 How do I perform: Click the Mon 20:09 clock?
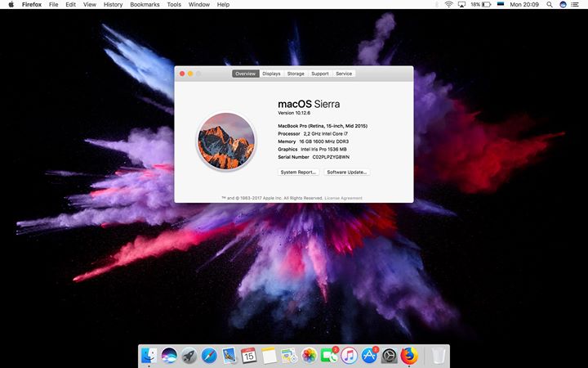pyautogui.click(x=524, y=5)
